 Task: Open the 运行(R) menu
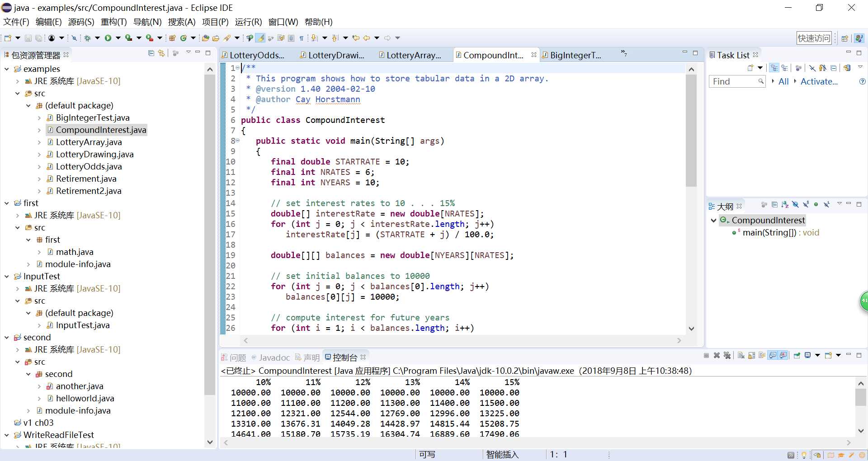(248, 22)
